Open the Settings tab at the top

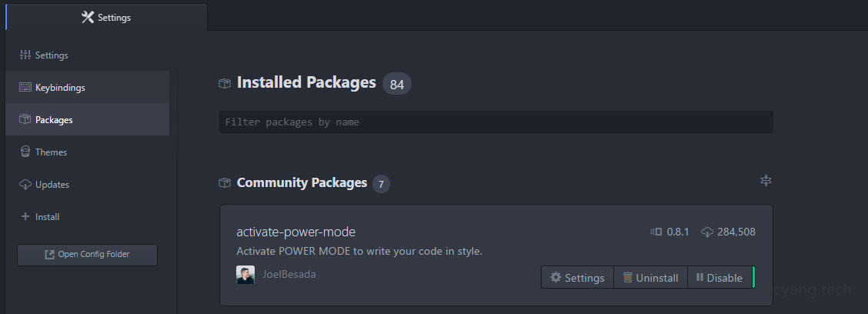[x=106, y=18]
